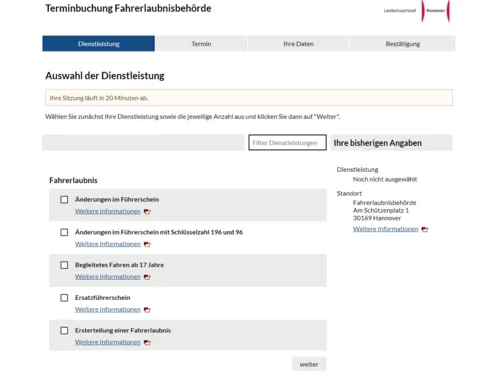Open Weitere Informationen link for Standort

(386, 229)
